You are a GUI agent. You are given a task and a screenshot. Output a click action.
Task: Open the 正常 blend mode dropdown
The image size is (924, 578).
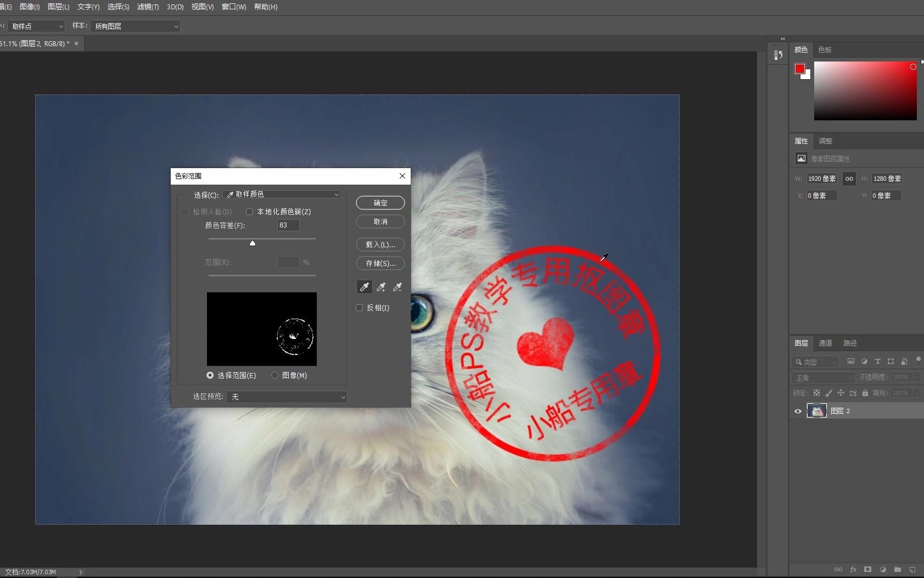coord(824,377)
